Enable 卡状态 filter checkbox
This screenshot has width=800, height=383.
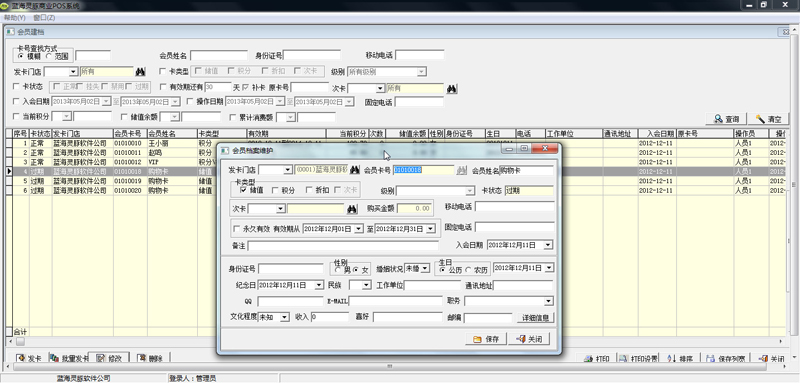point(16,87)
